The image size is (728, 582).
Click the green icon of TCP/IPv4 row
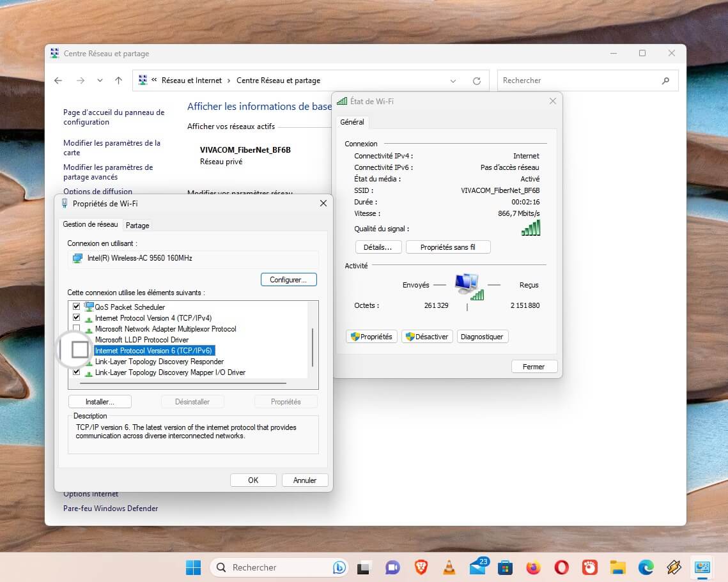[89, 318]
